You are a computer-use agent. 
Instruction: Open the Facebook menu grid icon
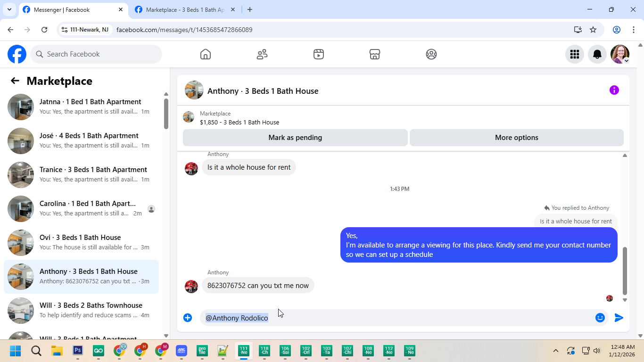tap(575, 54)
